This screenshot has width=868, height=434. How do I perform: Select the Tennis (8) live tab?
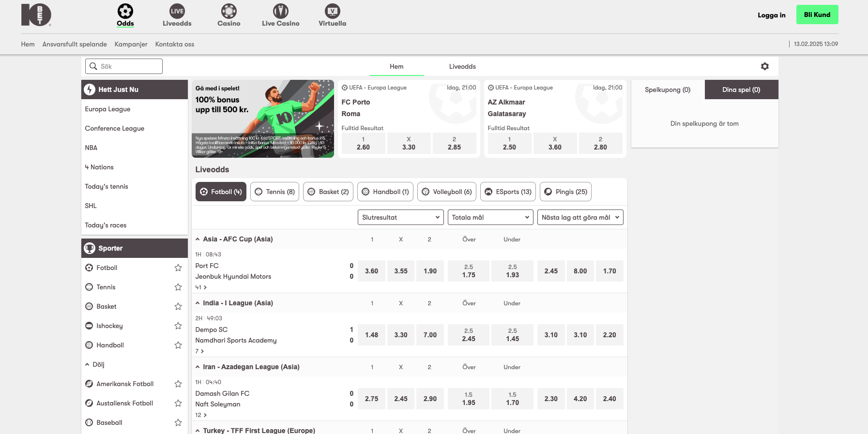point(274,192)
